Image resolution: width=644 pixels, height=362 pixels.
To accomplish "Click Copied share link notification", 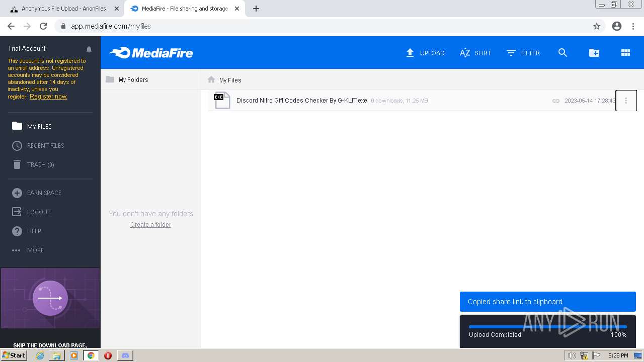I will (x=548, y=302).
